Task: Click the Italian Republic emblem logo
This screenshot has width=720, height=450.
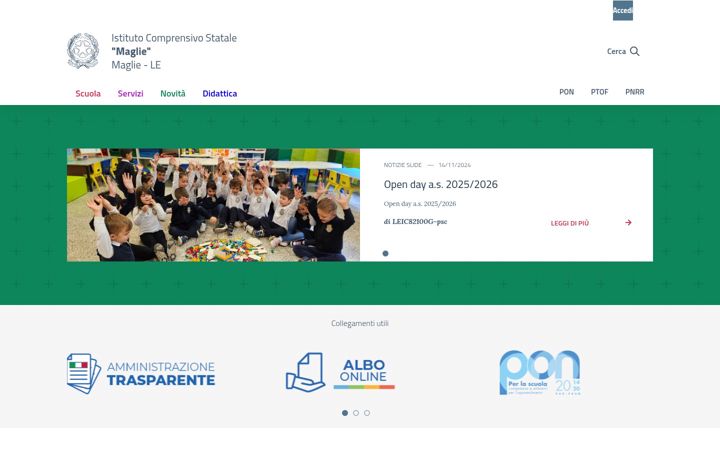Action: click(83, 51)
